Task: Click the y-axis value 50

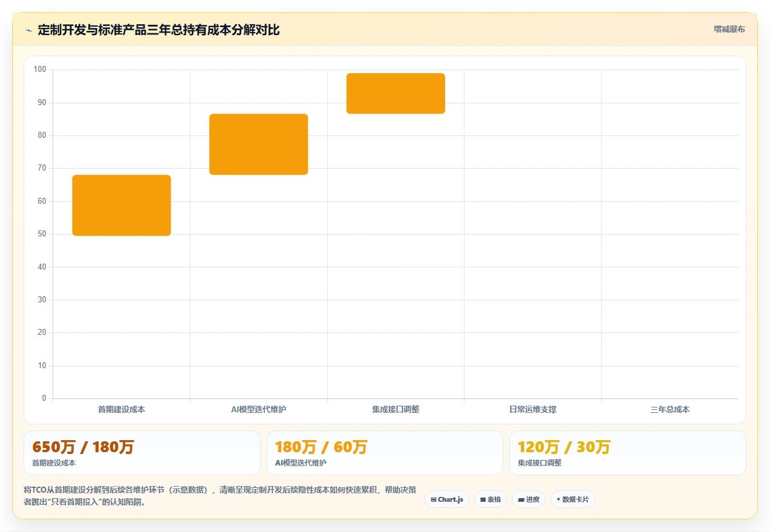Action: (42, 234)
